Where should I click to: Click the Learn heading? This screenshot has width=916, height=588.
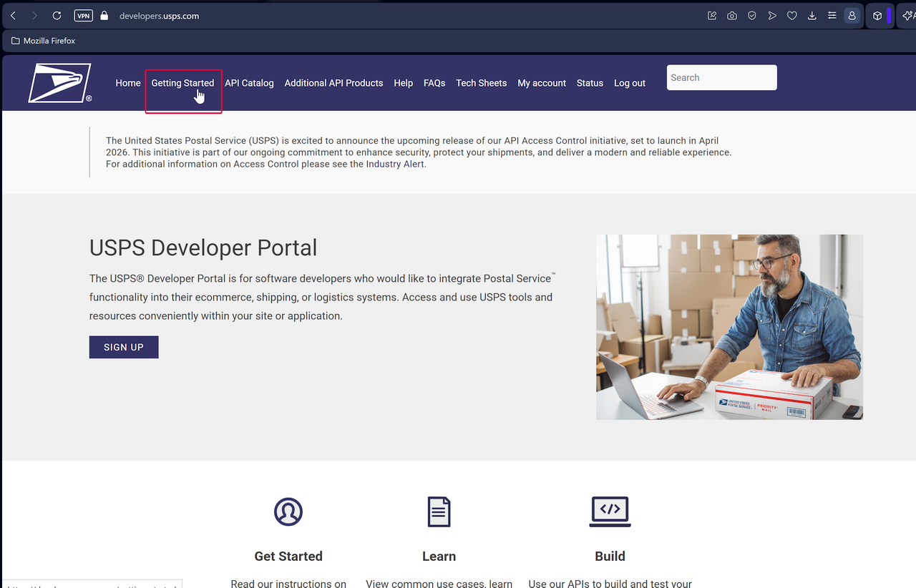(439, 556)
